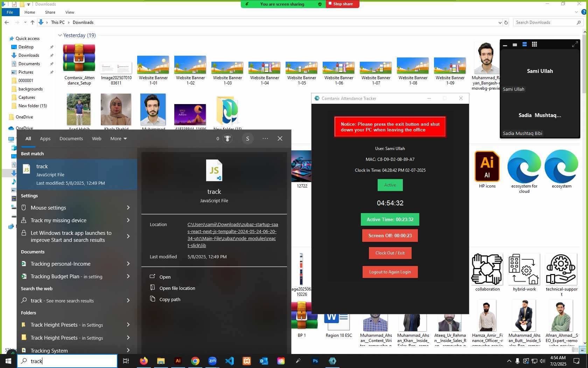Click the green Active status button
The image size is (588, 368).
[390, 185]
